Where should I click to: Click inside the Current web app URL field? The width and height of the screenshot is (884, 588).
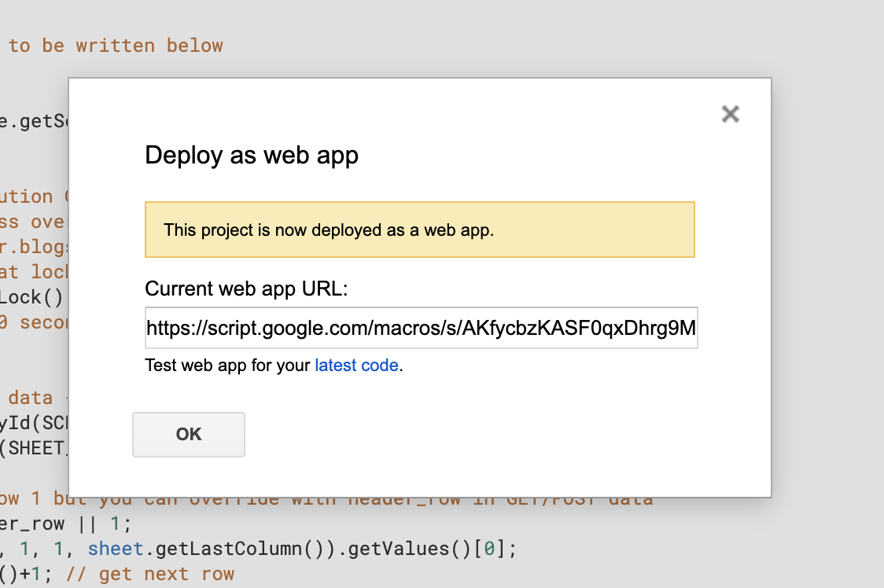coord(421,328)
